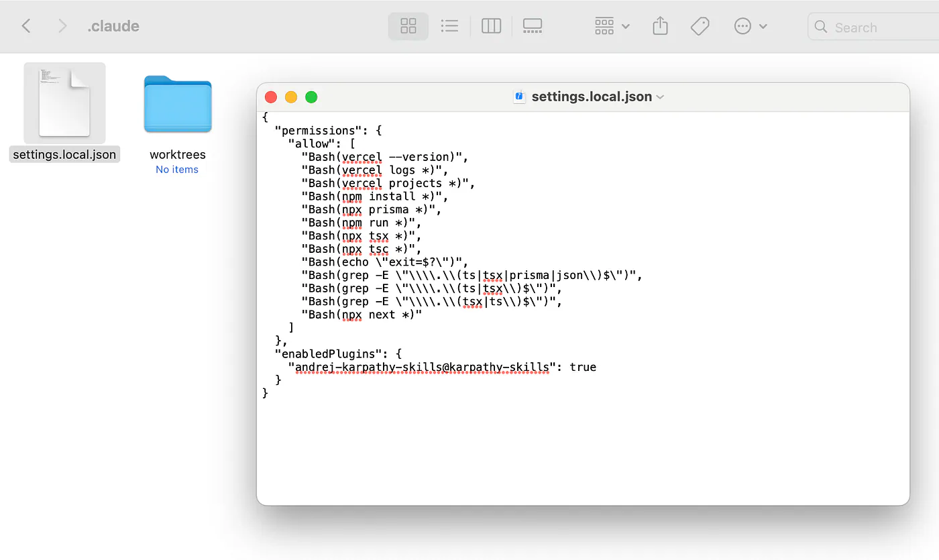Viewport: 939px width, 560px height.
Task: Click the Tags icon in Finder toolbar
Action: point(700,26)
